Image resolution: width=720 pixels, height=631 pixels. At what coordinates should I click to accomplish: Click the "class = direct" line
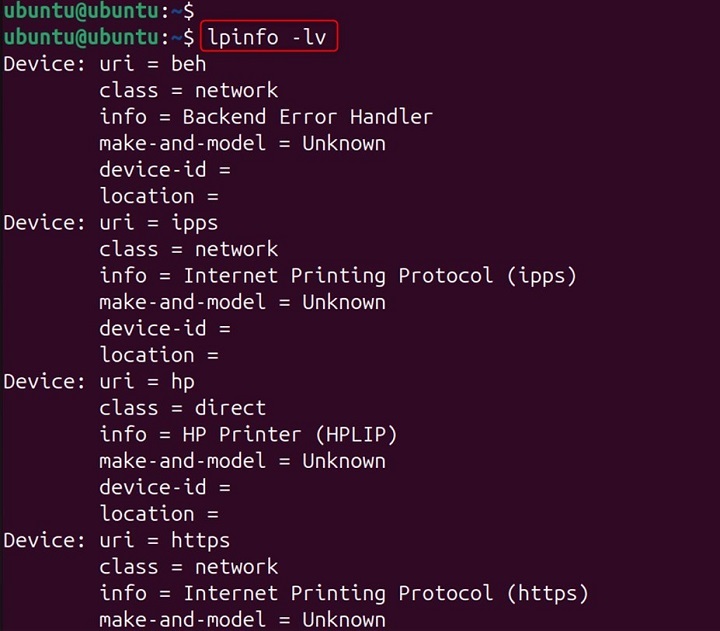tap(182, 408)
